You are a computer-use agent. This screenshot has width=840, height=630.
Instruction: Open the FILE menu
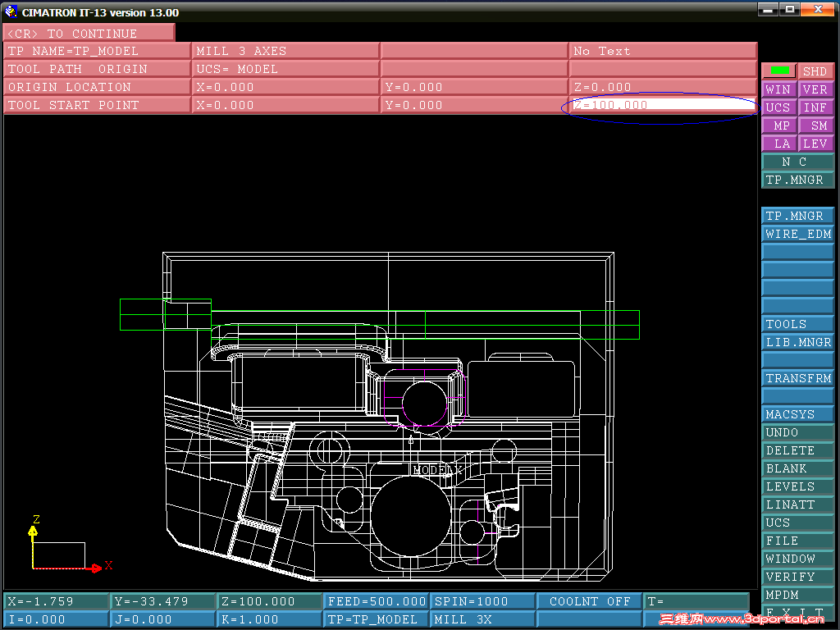pos(797,541)
